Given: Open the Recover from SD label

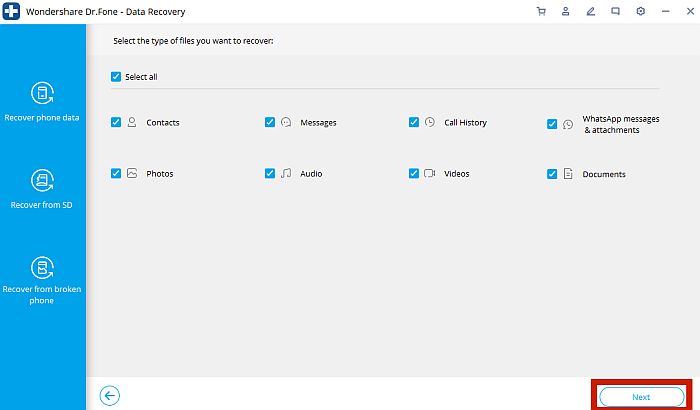Looking at the screenshot, I should (42, 205).
